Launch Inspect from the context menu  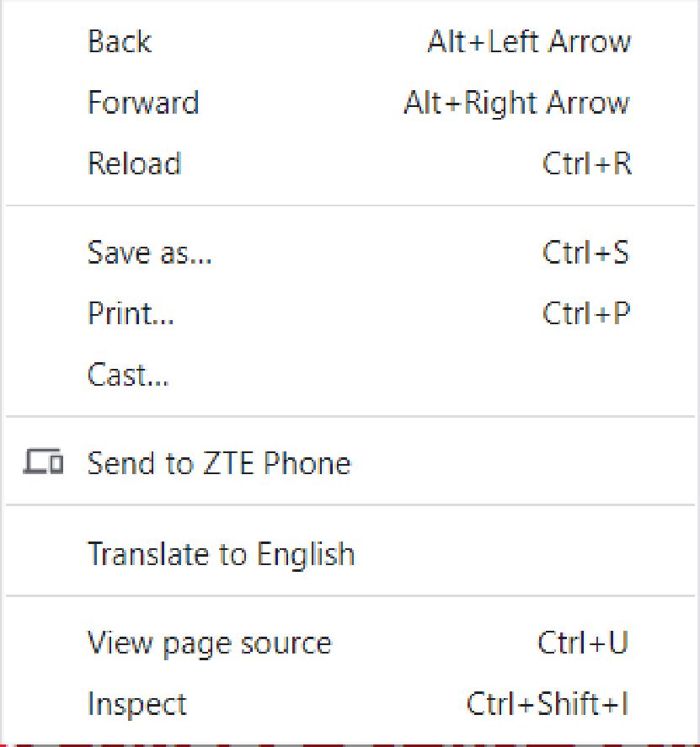click(350, 704)
